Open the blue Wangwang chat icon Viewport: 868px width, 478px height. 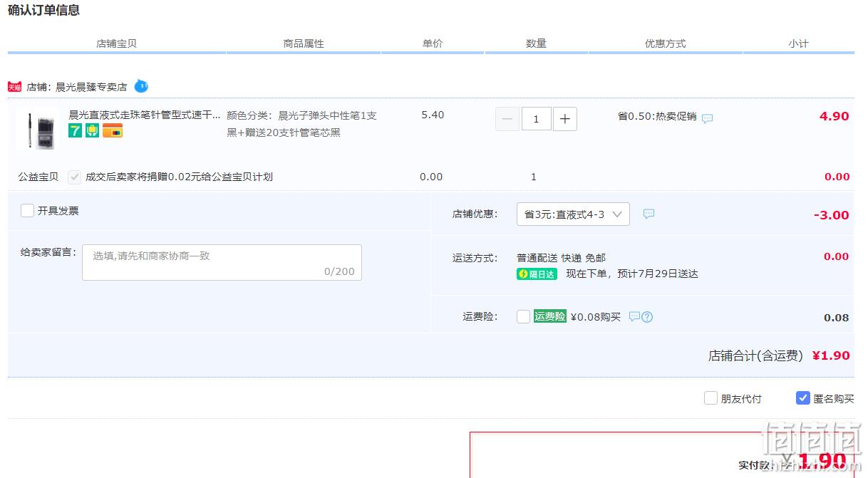point(141,86)
